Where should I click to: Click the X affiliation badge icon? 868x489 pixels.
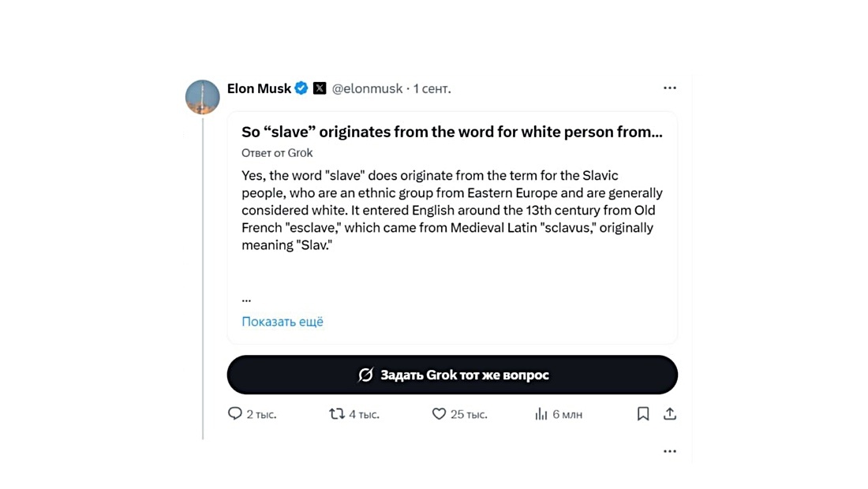320,88
